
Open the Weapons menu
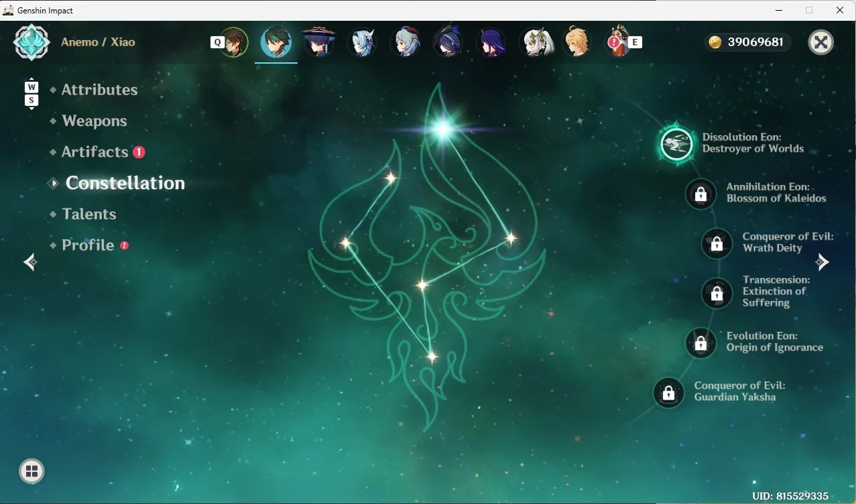coord(95,121)
